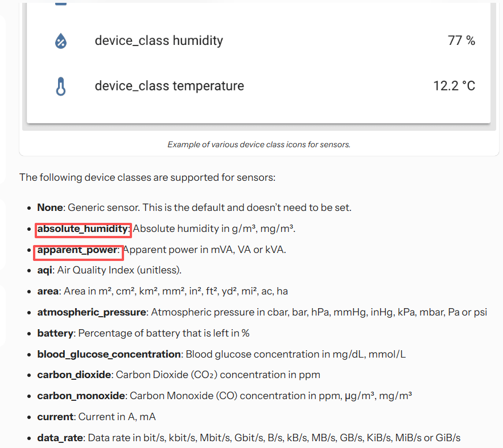Click the 77 % humidity value
Image resolution: width=503 pixels, height=448 pixels.
pos(461,40)
